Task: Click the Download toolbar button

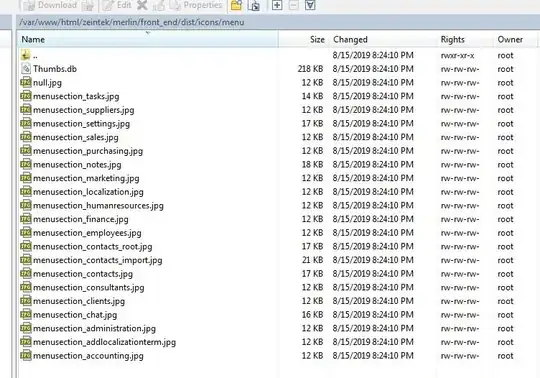Action: [x=50, y=5]
